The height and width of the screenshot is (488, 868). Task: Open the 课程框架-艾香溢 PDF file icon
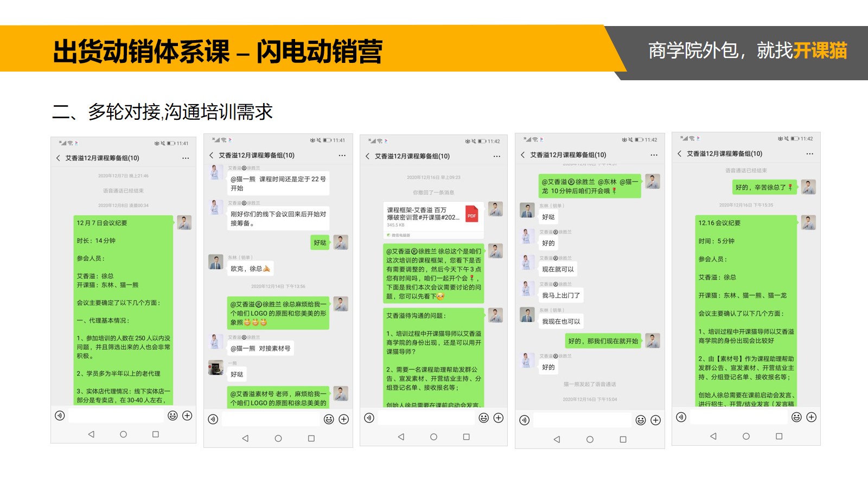click(x=471, y=215)
